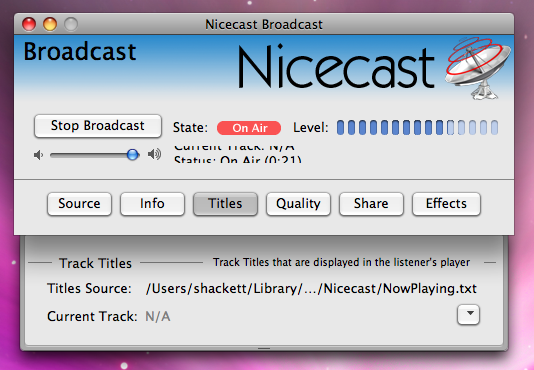
Task: Open the Effects tab
Action: (x=446, y=204)
